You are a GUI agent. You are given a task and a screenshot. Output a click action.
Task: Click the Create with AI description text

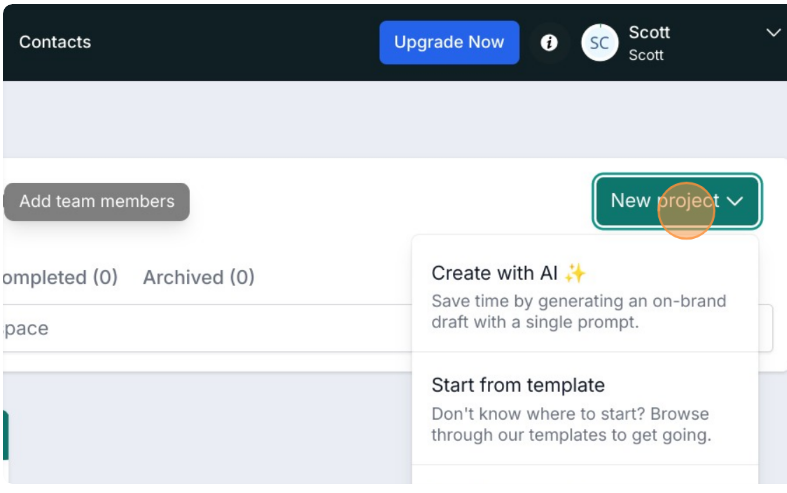click(x=579, y=311)
